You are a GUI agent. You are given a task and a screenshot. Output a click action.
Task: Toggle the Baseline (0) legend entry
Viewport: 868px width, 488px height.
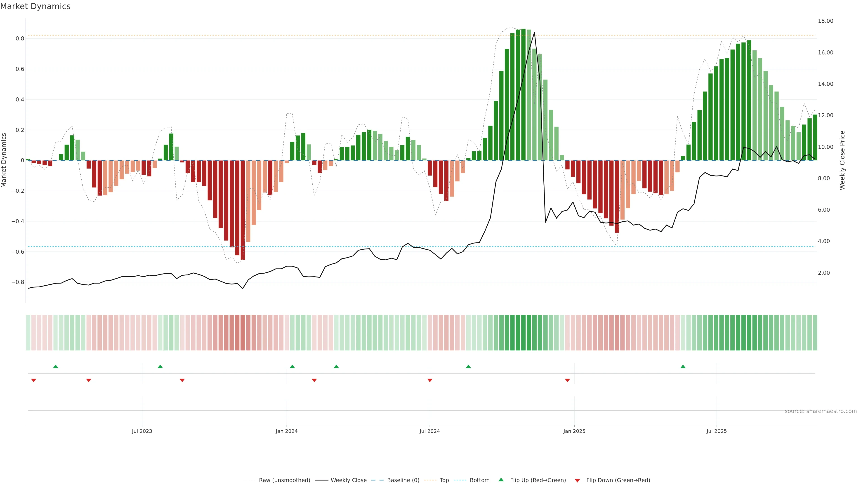coord(403,480)
